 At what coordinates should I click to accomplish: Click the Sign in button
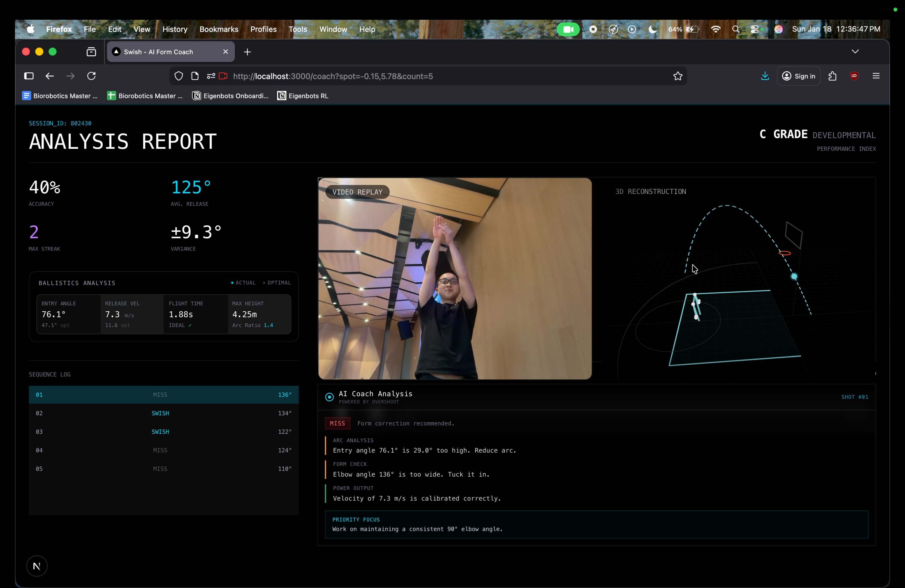coord(798,76)
